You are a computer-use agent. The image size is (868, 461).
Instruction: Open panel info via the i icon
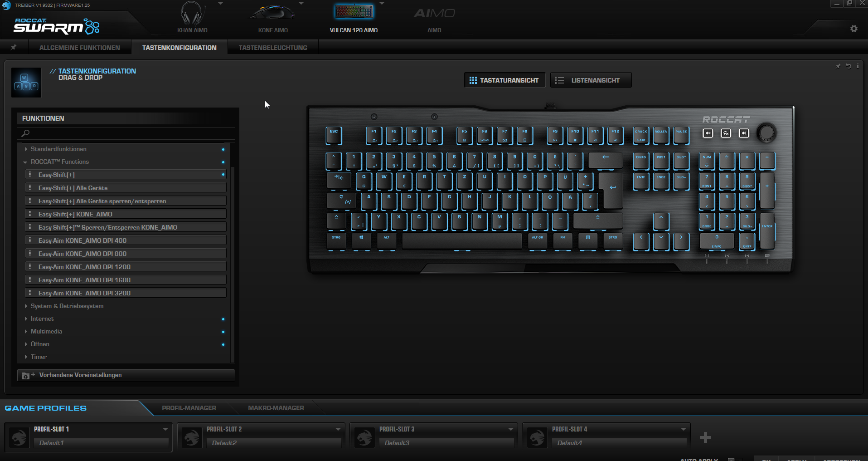pyautogui.click(x=858, y=66)
